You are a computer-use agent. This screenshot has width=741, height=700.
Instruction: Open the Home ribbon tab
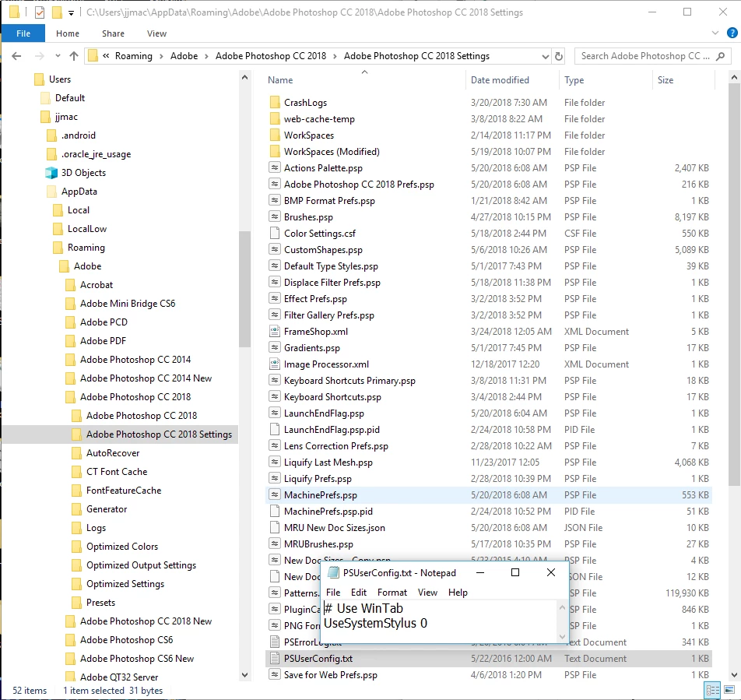[x=68, y=33]
